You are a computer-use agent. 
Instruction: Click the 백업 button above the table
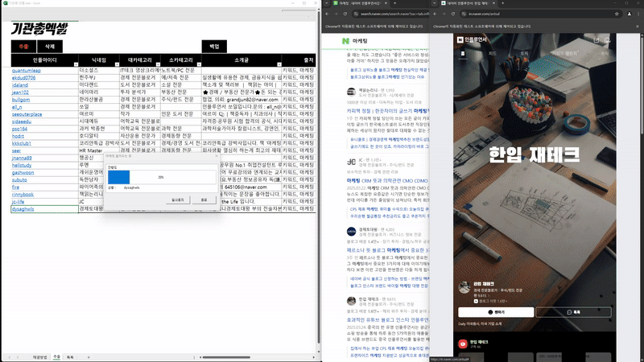[x=214, y=47]
